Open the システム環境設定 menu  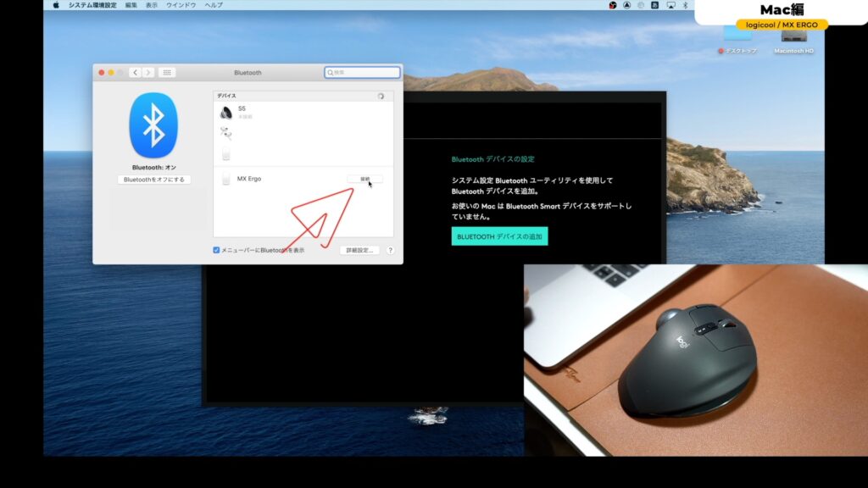[92, 5]
